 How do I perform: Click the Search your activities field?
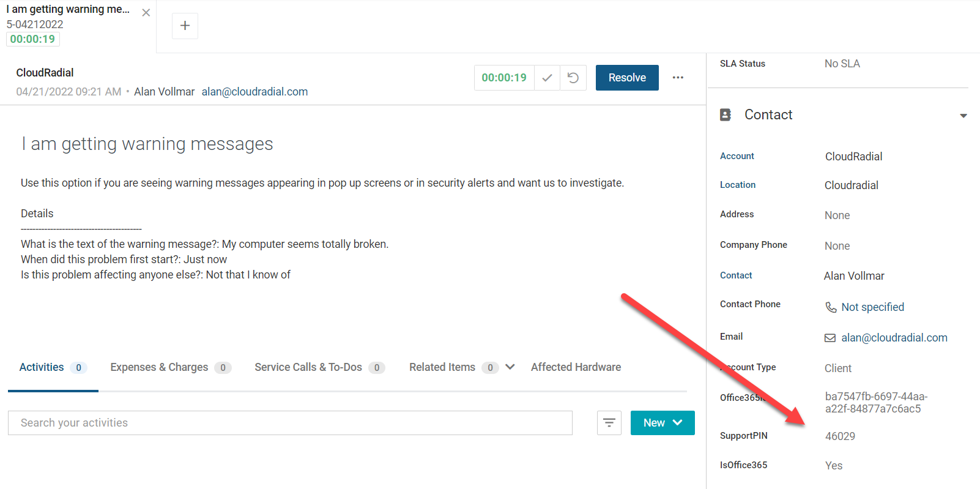290,423
